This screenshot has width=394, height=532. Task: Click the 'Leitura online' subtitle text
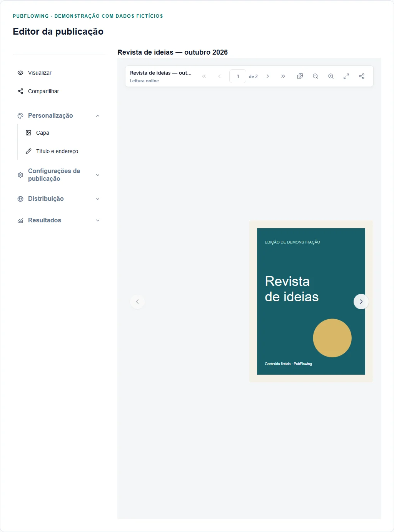[144, 81]
